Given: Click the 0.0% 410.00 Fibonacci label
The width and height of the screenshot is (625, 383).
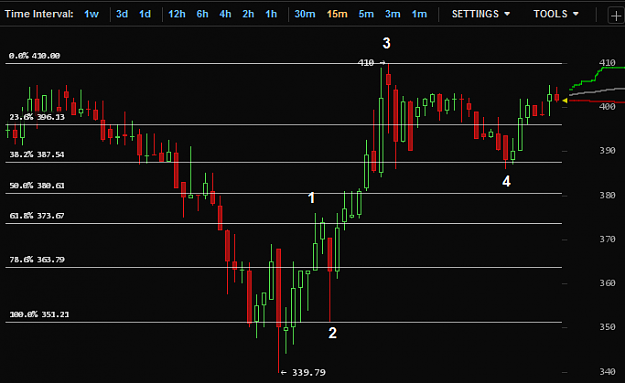Looking at the screenshot, I should (x=34, y=56).
